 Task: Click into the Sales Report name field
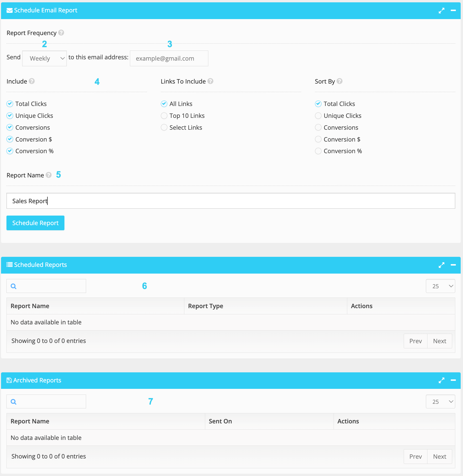click(231, 201)
